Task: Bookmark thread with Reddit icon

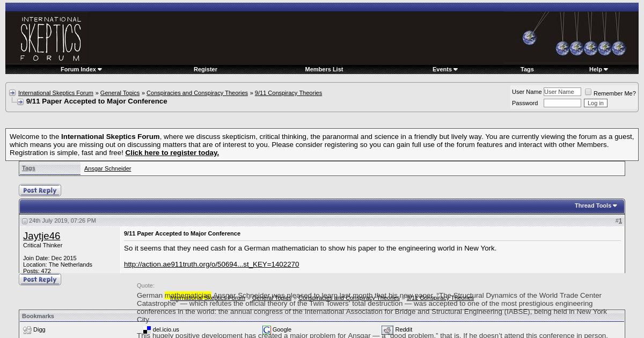Action: 387,330
